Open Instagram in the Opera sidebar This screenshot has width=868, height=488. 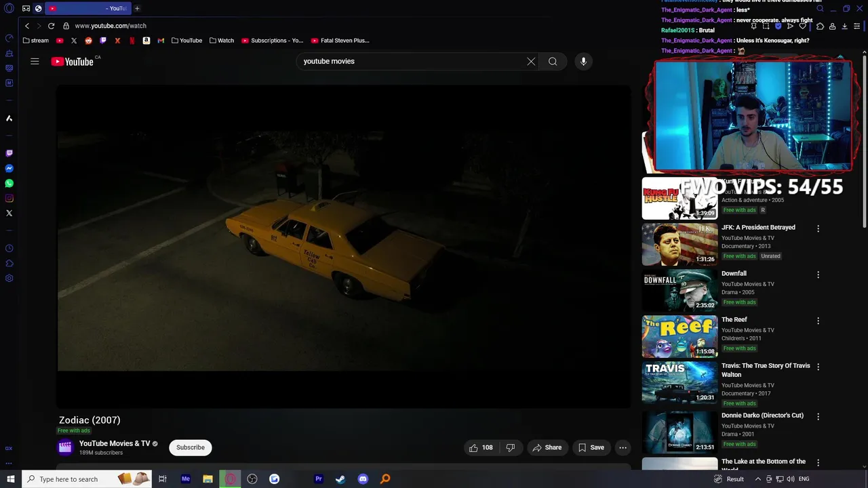point(9,198)
